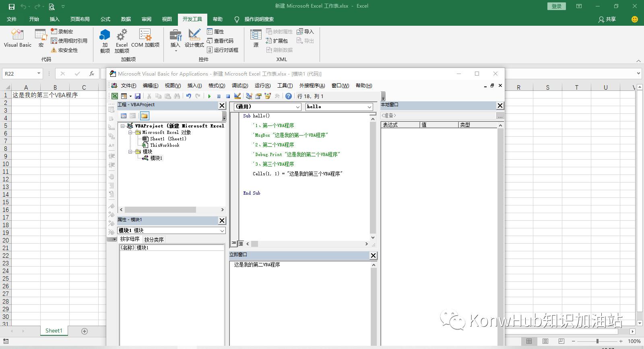
Task: Click the Project Explorer icon in the VBA toolbar
Action: [249, 96]
